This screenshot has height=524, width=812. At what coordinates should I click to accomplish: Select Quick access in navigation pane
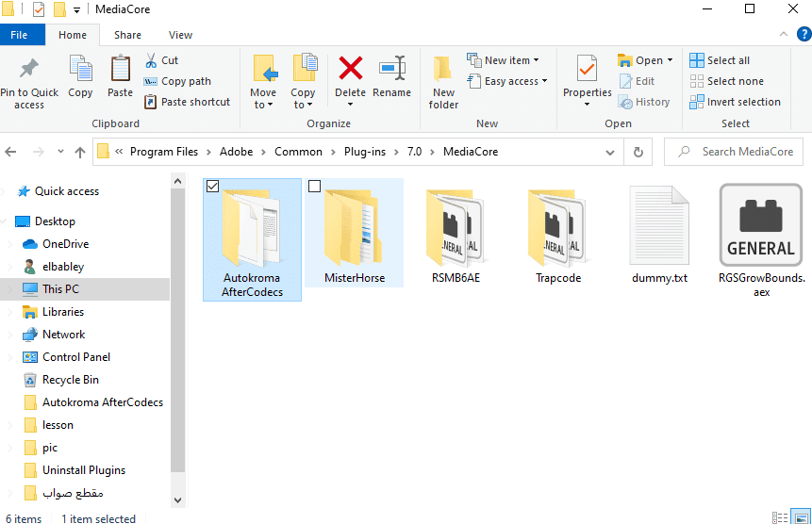pyautogui.click(x=66, y=191)
